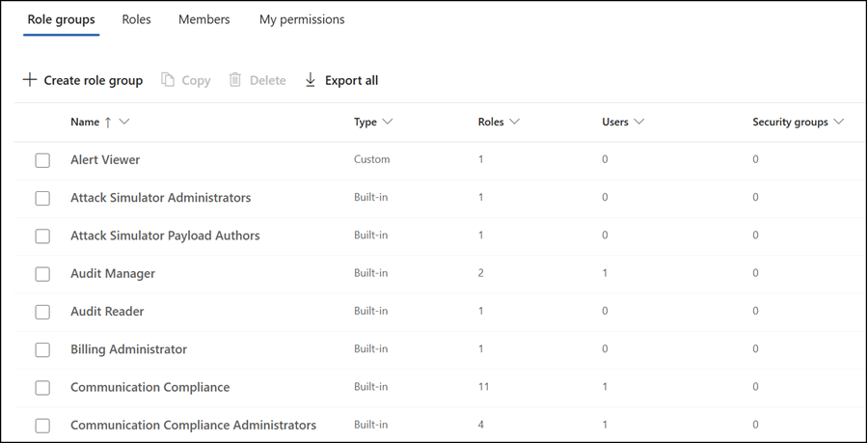This screenshot has width=868, height=443.
Task: Click the Export all download icon
Action: tap(311, 80)
